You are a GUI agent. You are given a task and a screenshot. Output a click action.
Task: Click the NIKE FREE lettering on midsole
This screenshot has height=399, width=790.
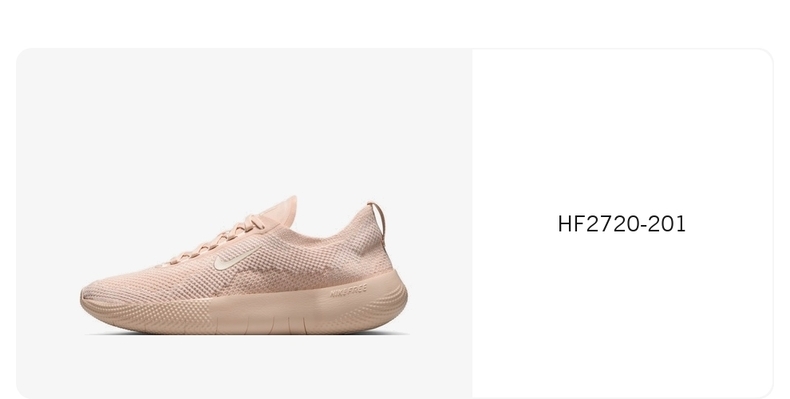tap(348, 291)
